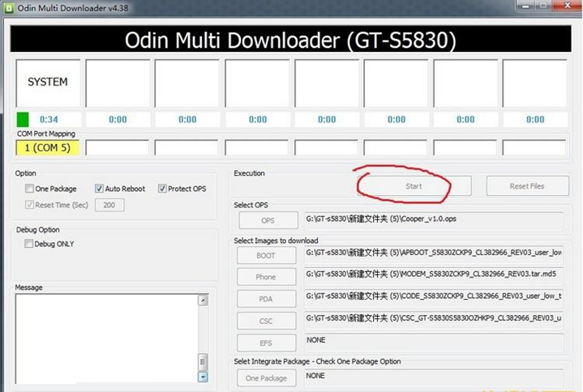583x392 pixels.
Task: Toggle the Reset Time (Sec) checkbox
Action: (x=29, y=205)
